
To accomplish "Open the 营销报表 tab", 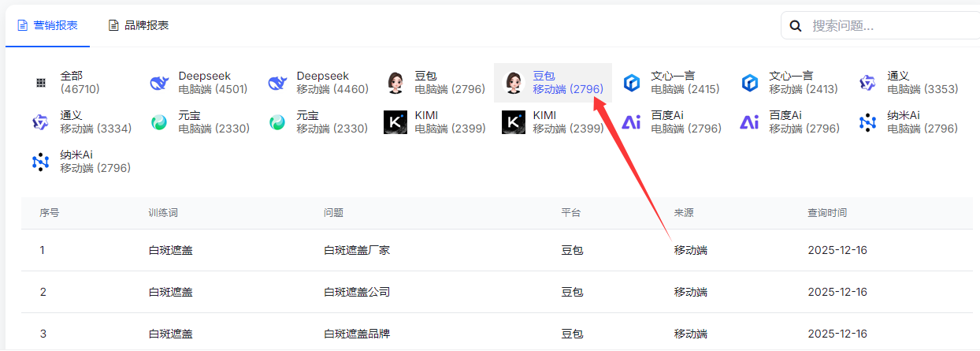I will click(x=47, y=25).
